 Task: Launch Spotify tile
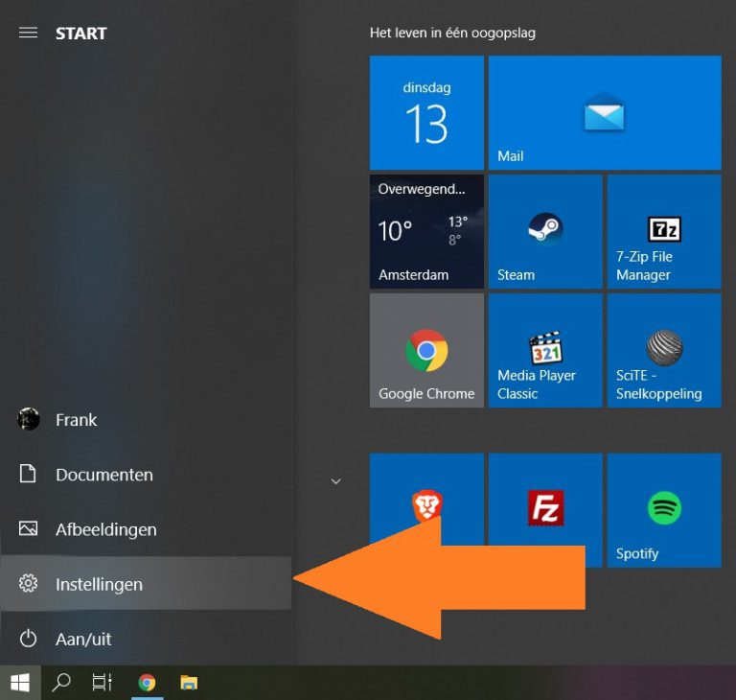pyautogui.click(x=664, y=510)
